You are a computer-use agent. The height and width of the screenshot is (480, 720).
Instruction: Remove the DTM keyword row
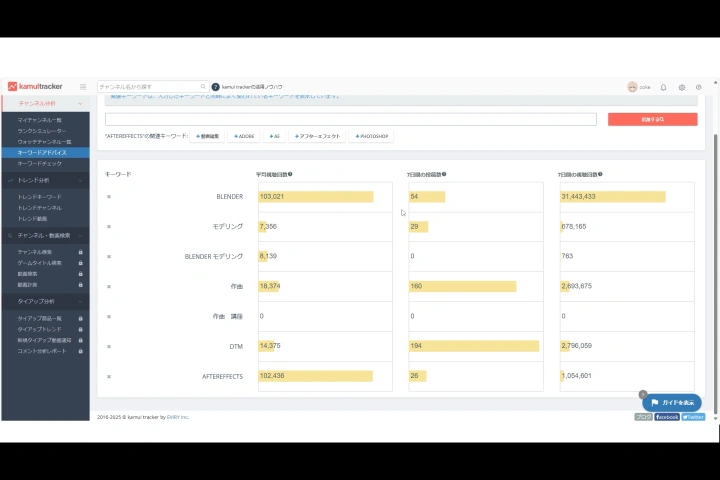click(x=109, y=346)
